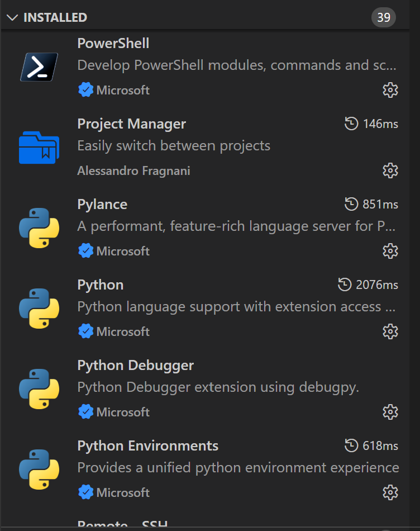Click the Microsoft publisher under PowerShell
The image size is (420, 531).
pos(123,90)
